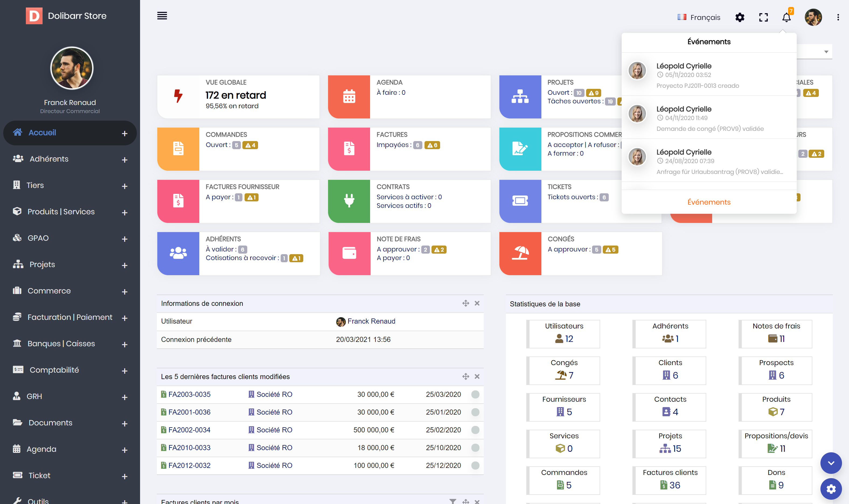
Task: Toggle the status circle for invoice FA2002-0034
Action: [x=475, y=430]
